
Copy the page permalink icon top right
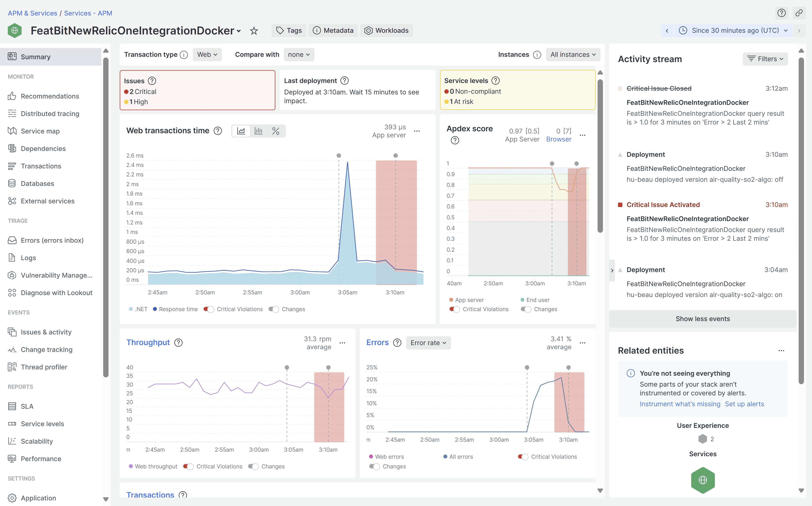(799, 13)
